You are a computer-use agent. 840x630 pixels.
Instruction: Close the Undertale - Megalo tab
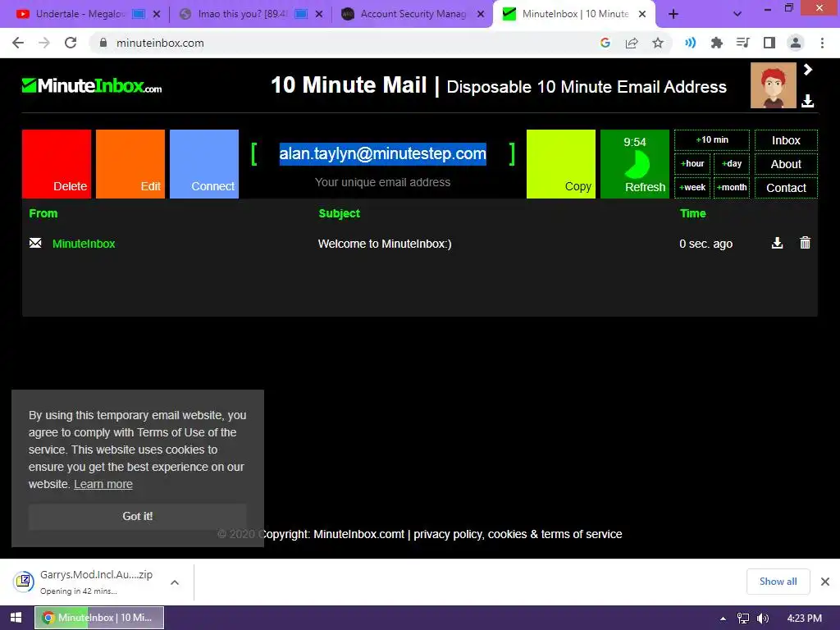pyautogui.click(x=157, y=14)
